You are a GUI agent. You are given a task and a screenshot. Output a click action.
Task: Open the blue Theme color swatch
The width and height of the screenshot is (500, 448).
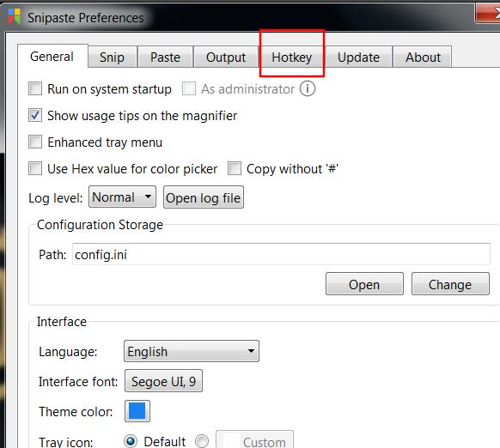click(x=137, y=411)
